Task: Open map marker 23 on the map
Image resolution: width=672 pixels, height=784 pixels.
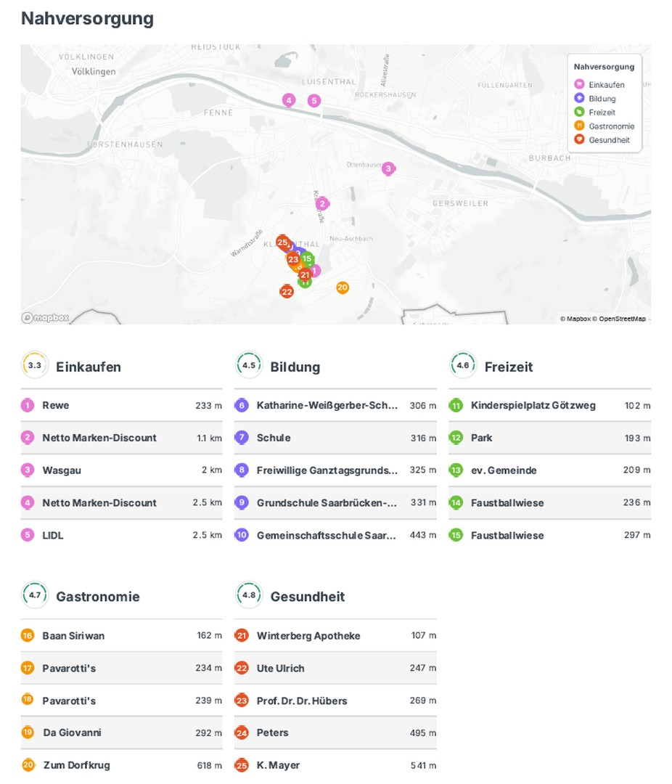Action: click(x=293, y=259)
